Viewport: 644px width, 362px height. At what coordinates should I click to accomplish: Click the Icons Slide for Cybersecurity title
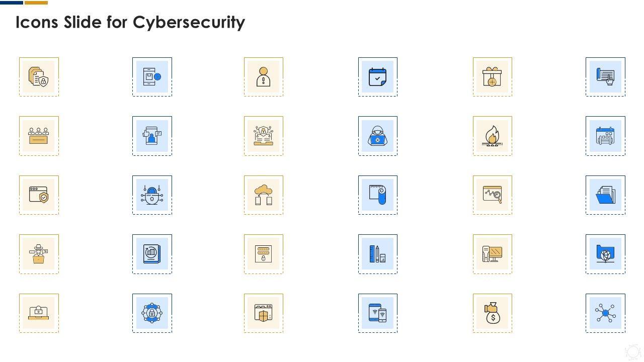click(x=130, y=22)
